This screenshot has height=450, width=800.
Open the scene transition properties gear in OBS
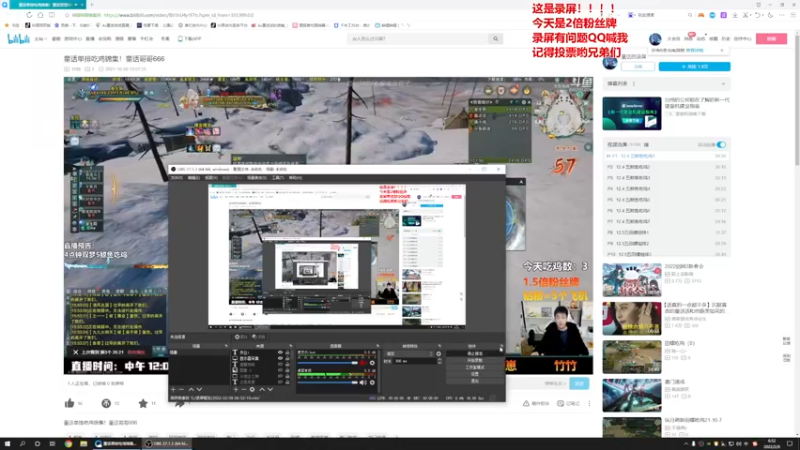[x=438, y=354]
